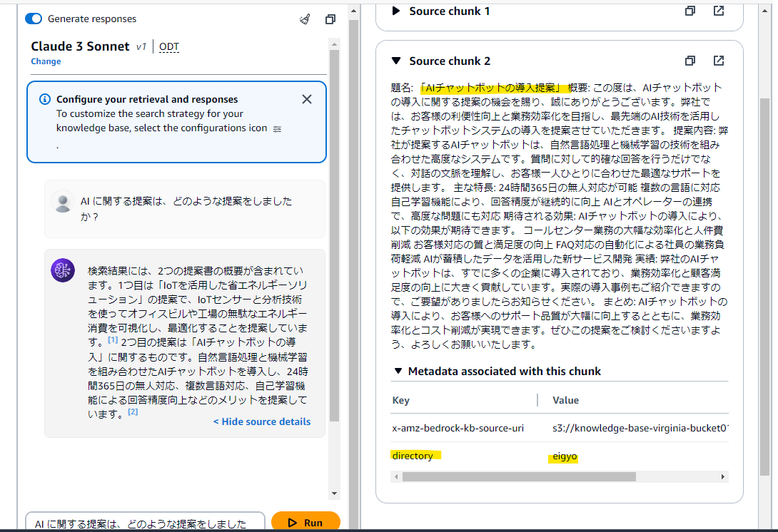Toggle the Generate responses switch
The width and height of the screenshot is (778, 532).
tap(34, 19)
